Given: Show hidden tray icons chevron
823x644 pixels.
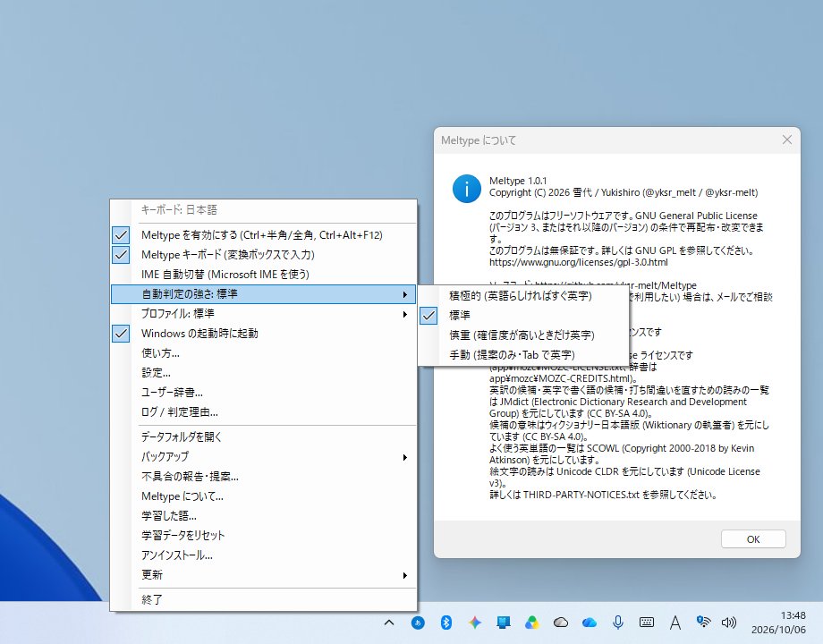Looking at the screenshot, I should coord(389,623).
